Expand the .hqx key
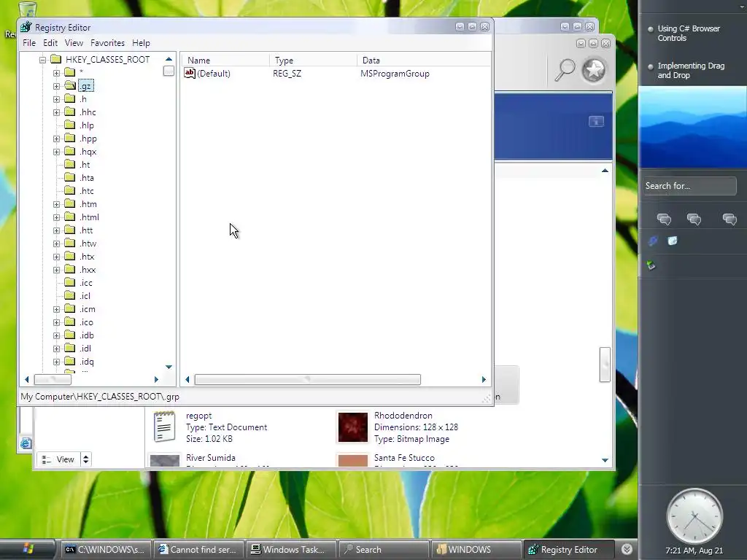The height and width of the screenshot is (560, 747). pyautogui.click(x=56, y=152)
